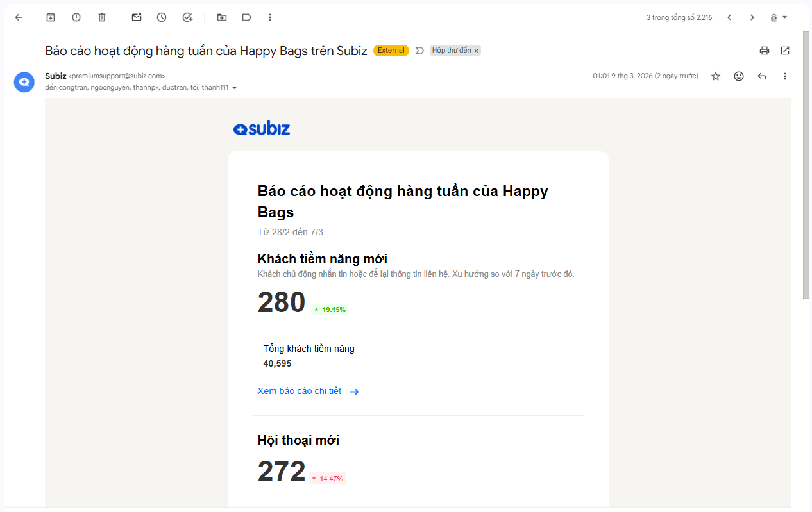Open the Move to folder icon
This screenshot has width=812, height=512.
(222, 17)
